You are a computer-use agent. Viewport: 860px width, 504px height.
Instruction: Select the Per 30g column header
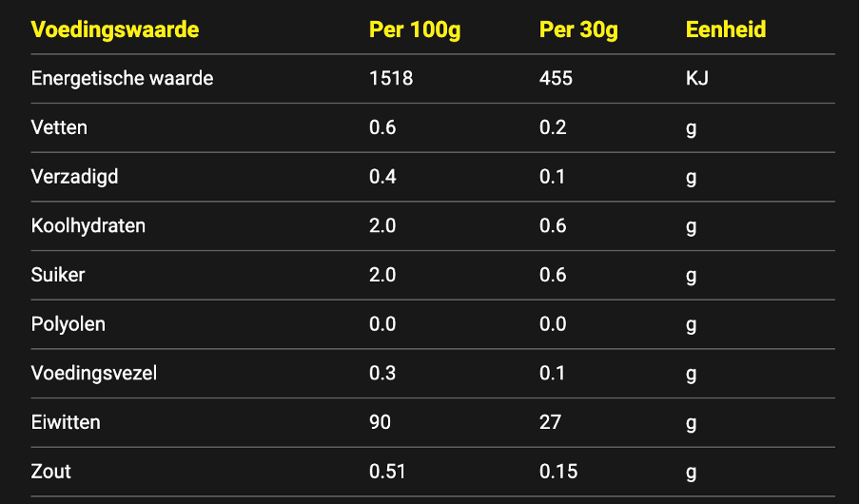pos(578,29)
